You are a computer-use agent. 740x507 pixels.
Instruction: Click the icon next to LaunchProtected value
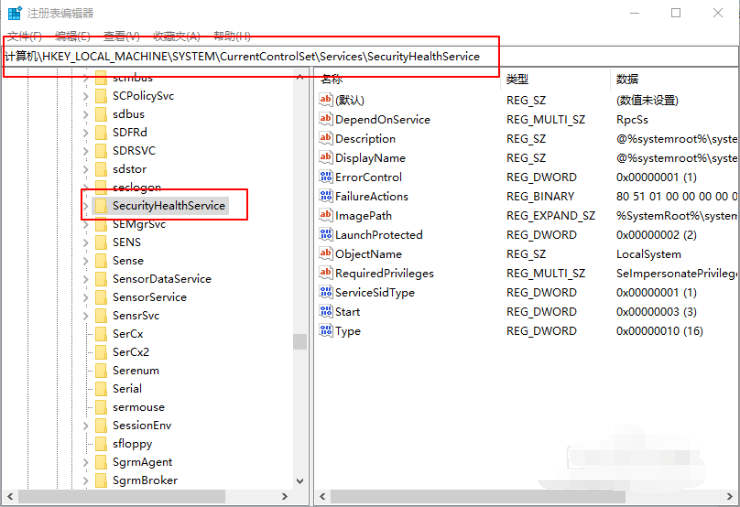[325, 234]
